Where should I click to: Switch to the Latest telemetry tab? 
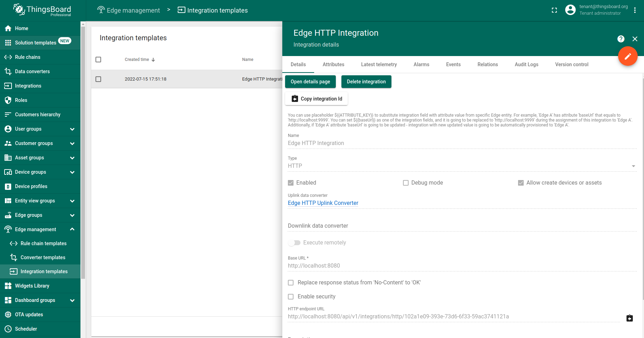(379, 64)
